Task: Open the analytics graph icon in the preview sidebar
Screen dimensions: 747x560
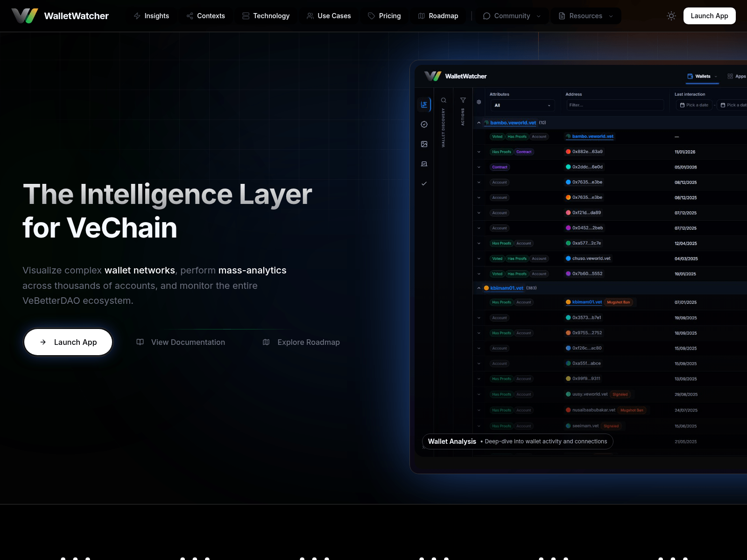Action: 424,105
